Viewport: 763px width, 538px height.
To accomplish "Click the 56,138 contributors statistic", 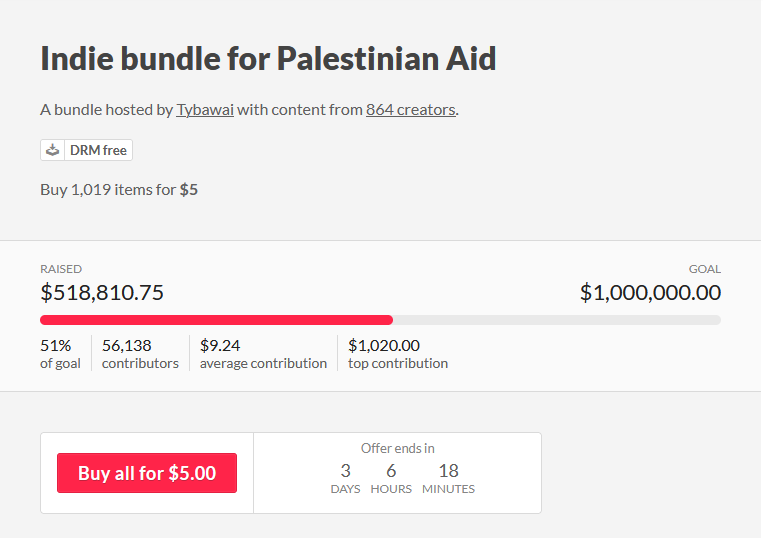I will pyautogui.click(x=140, y=354).
